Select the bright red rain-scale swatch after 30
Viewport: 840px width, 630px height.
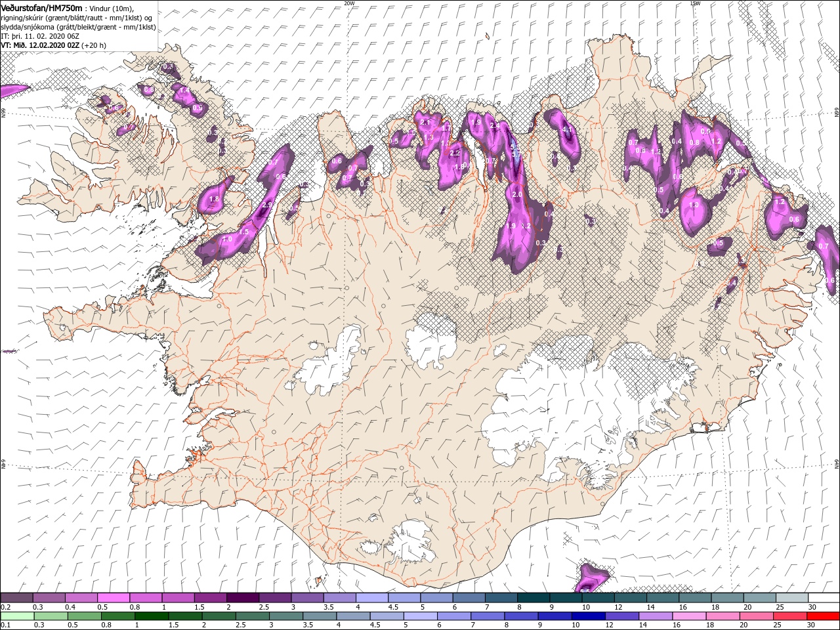click(824, 616)
